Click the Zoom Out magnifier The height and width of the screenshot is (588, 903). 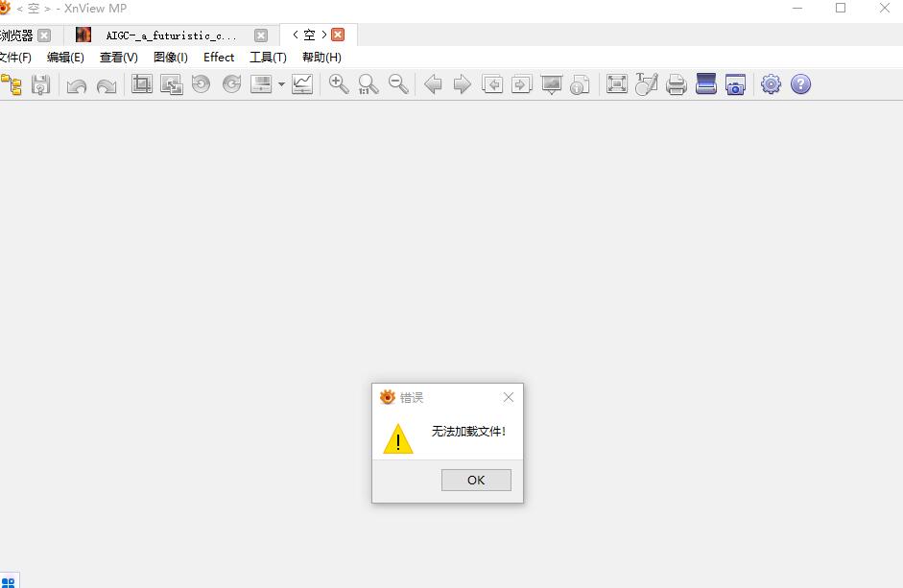click(x=398, y=84)
